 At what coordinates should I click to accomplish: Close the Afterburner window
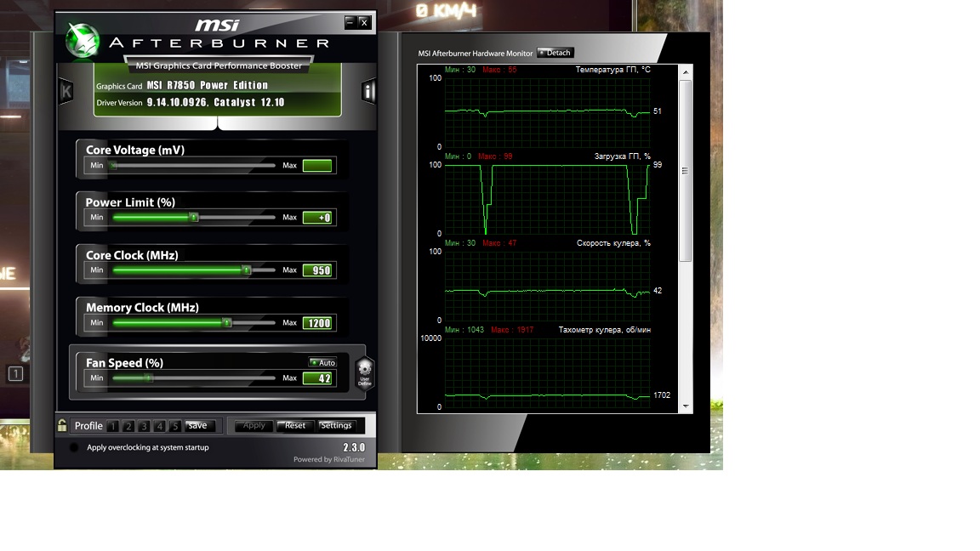(x=364, y=22)
